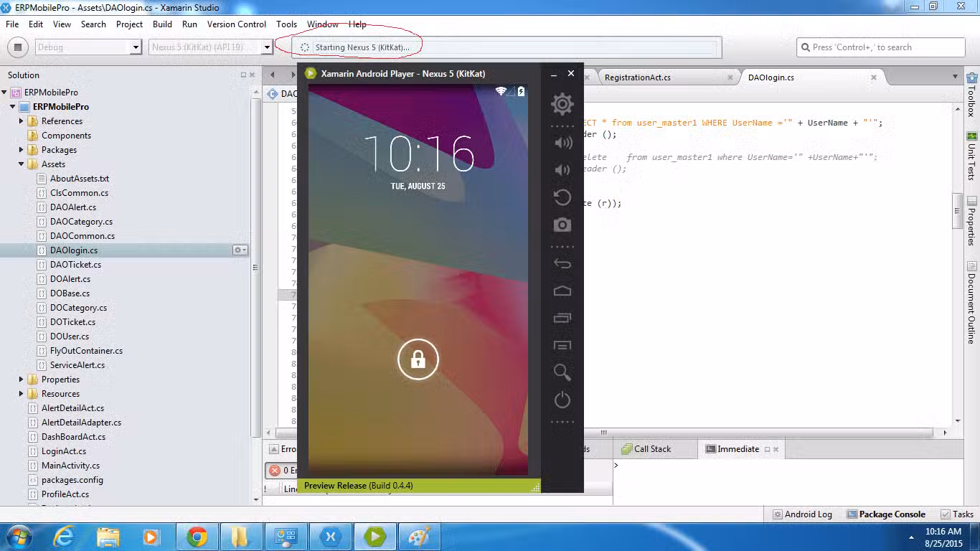This screenshot has height=551, width=980.
Task: Open the Package Console panel
Action: click(886, 514)
